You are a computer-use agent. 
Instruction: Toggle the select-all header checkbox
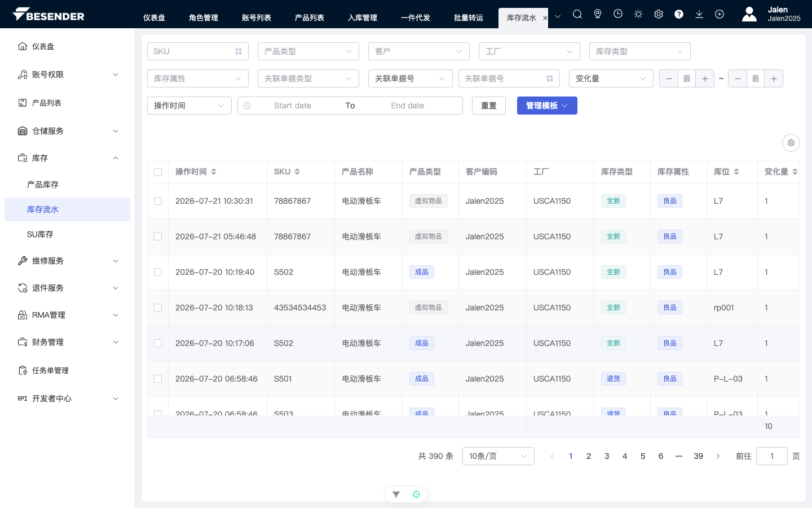158,172
